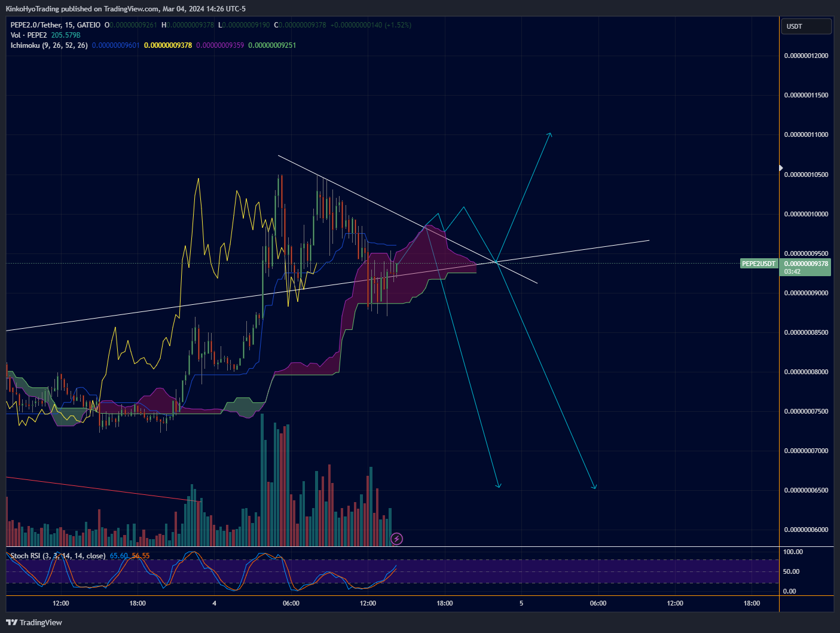Click the 0.00 Stoch RSI scale label

tap(789, 591)
